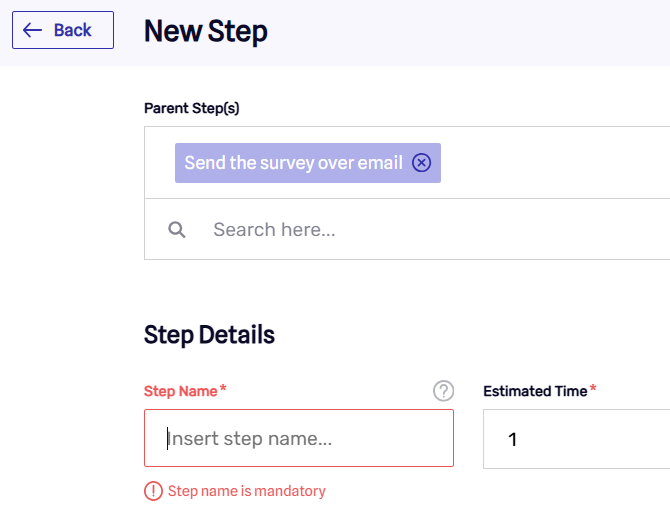Click the 'Step Details' section heading

click(209, 334)
